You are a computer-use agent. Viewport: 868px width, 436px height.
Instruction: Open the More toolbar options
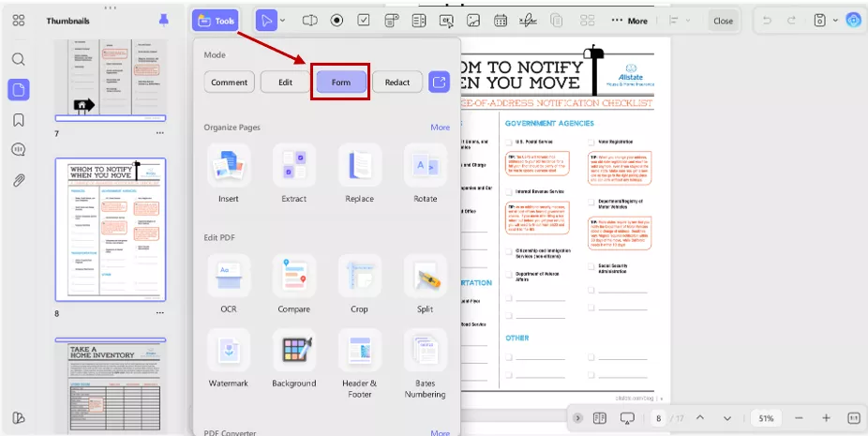(x=629, y=21)
